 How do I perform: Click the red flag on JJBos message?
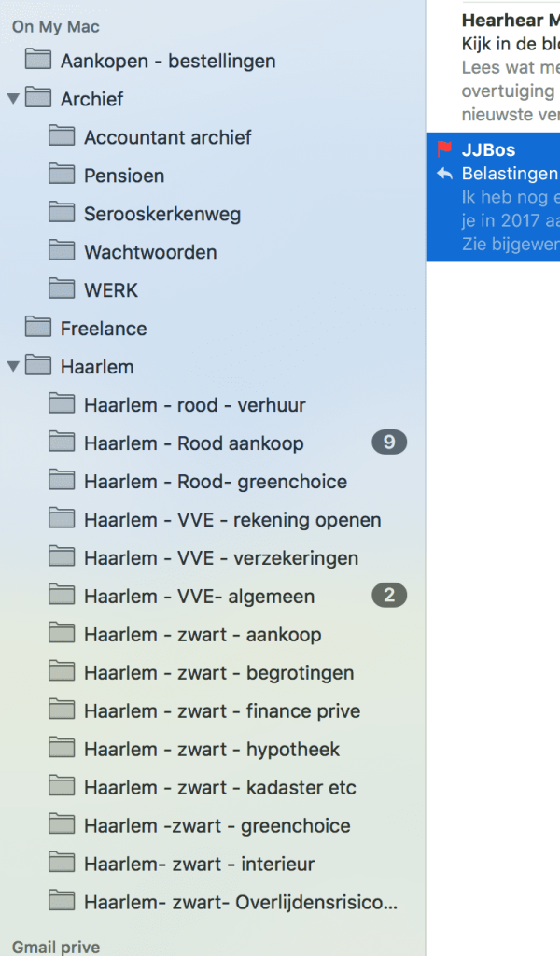point(444,150)
